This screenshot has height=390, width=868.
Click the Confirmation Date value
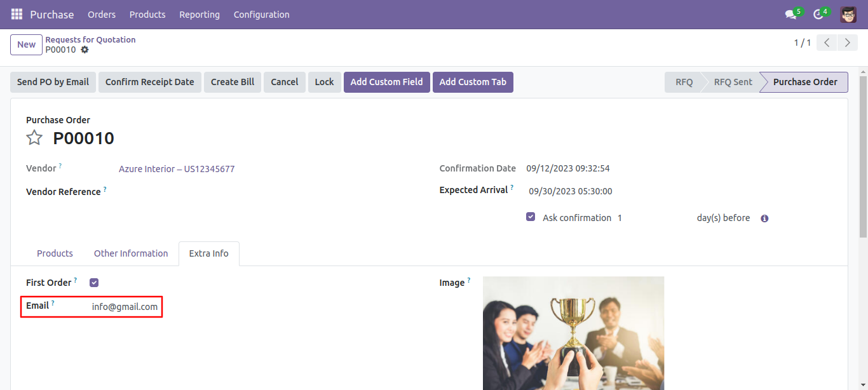[x=568, y=168]
